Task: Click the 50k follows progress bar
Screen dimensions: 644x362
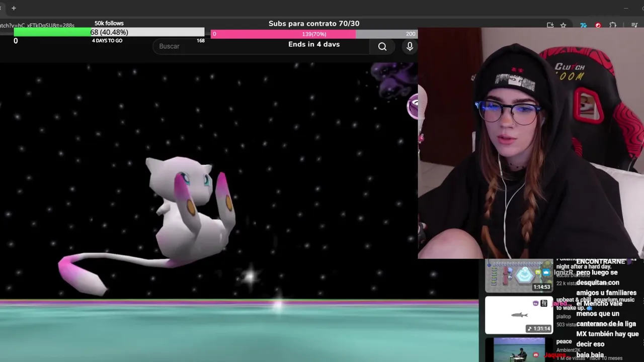Action: point(109,32)
